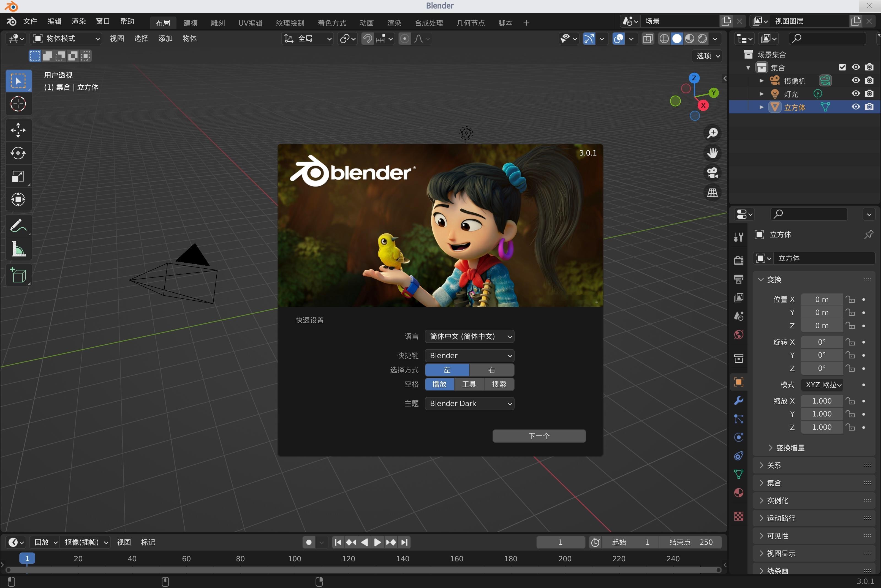Click the 结束点 250 frame field
The height and width of the screenshot is (588, 881).
pos(690,542)
